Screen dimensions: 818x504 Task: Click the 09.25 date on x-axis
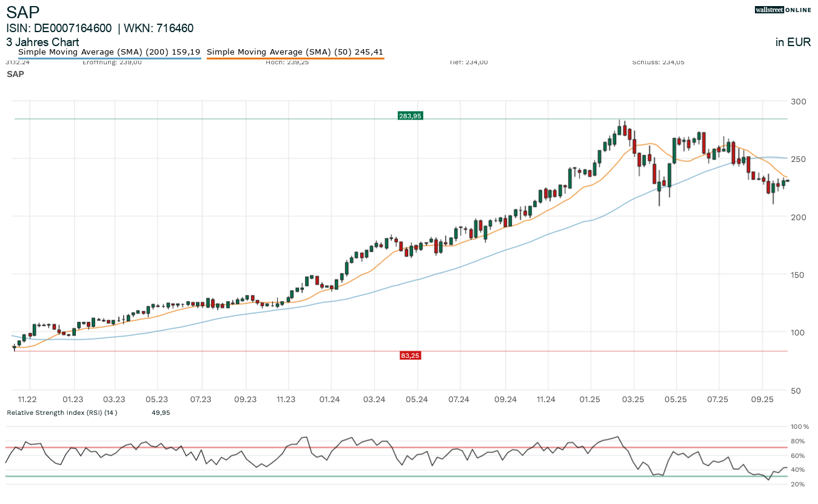point(762,399)
